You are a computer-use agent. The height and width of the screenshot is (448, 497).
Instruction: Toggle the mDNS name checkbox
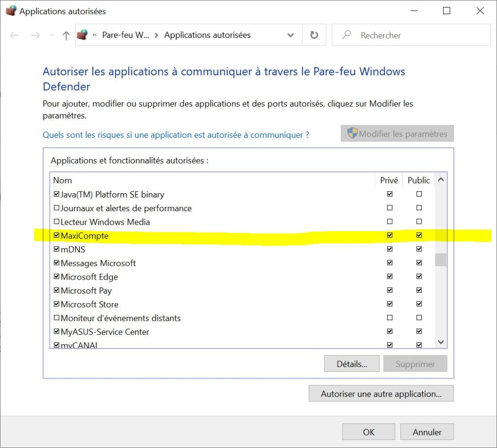(x=56, y=249)
